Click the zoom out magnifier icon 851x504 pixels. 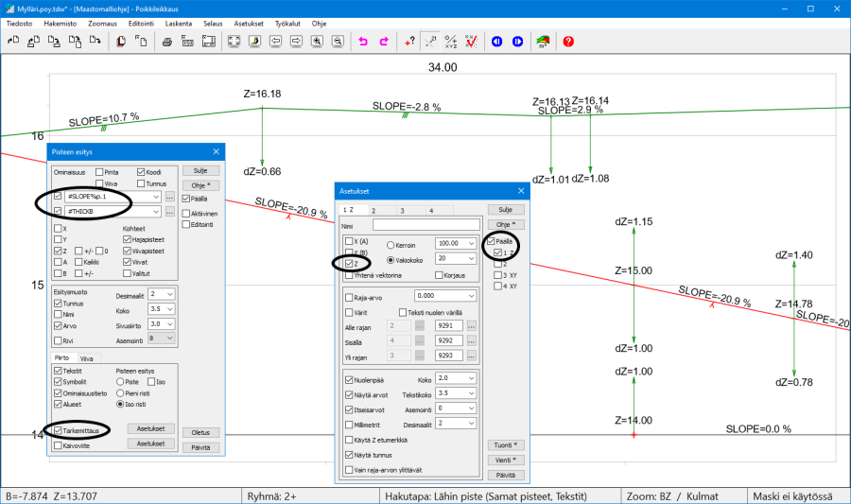coord(339,42)
